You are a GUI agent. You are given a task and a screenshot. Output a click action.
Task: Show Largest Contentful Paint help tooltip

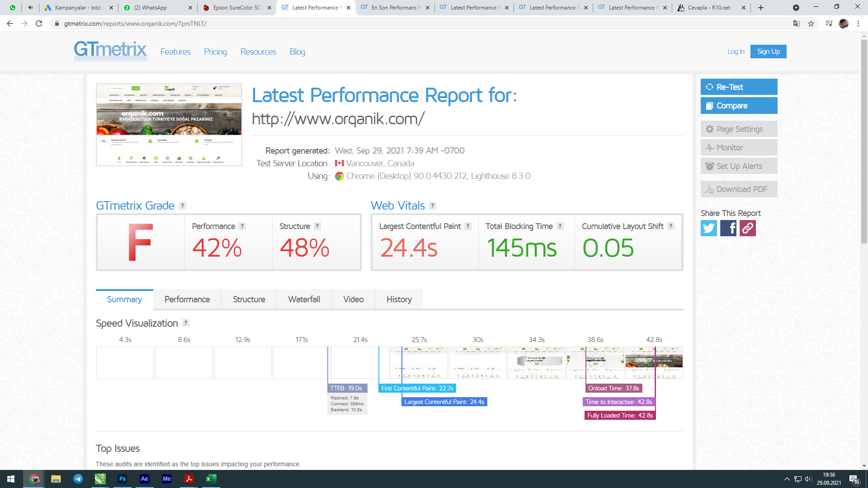click(468, 226)
